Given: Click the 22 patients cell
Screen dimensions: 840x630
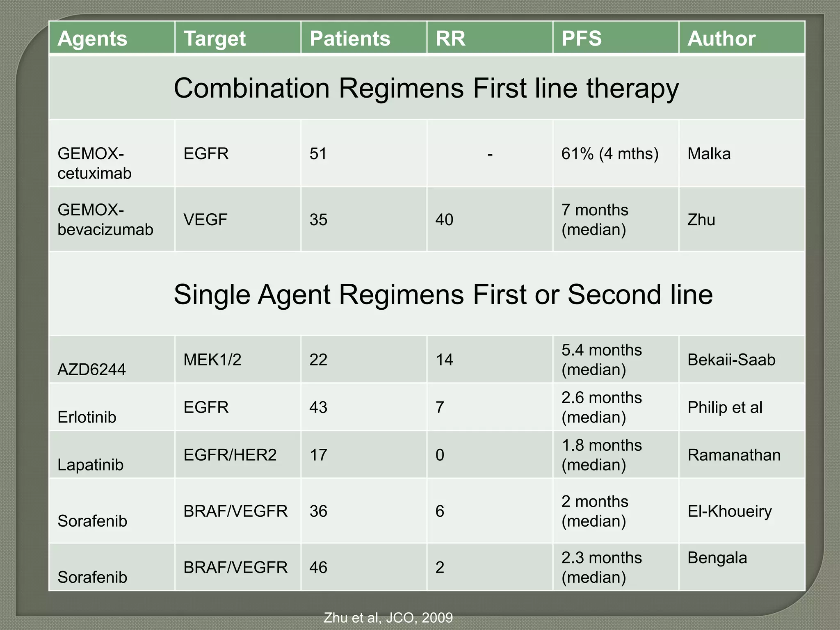Looking at the screenshot, I should (x=364, y=359).
